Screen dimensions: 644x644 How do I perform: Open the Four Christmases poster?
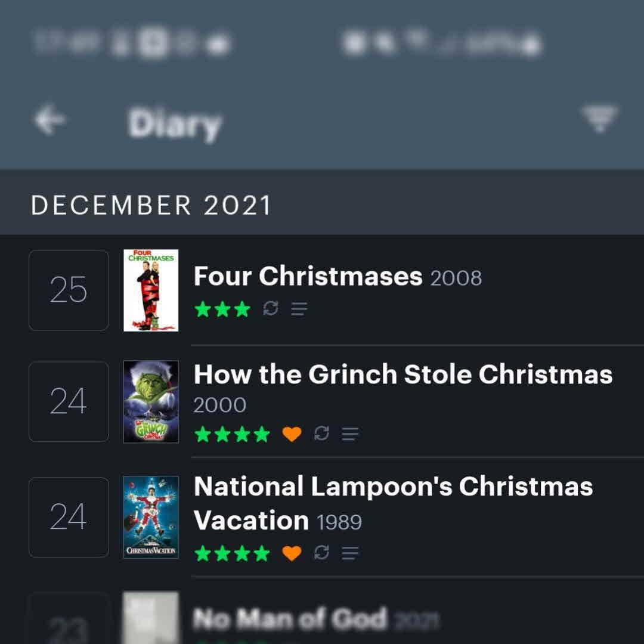(x=151, y=290)
